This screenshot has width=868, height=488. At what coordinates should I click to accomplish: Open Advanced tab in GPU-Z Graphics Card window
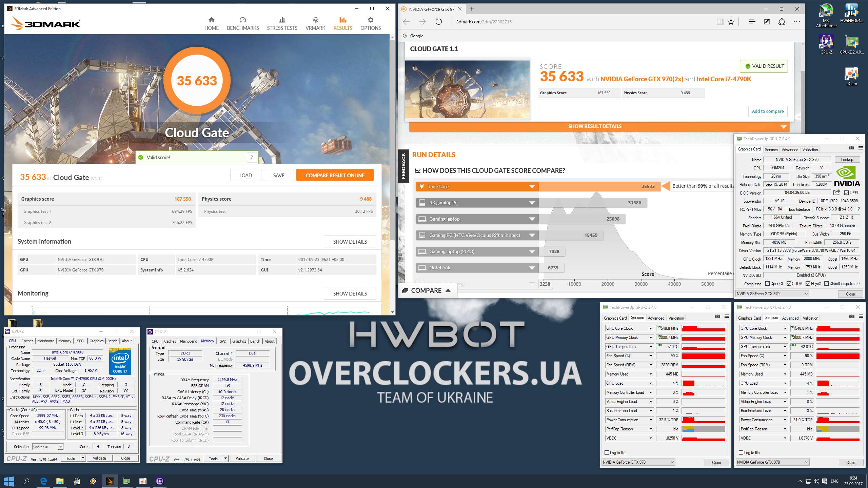click(790, 149)
